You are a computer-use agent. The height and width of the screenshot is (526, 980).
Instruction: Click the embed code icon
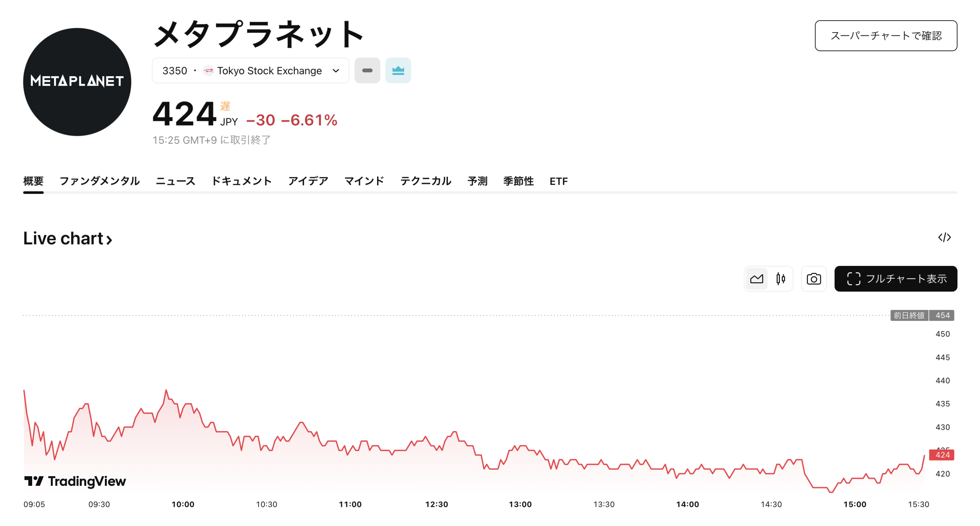click(x=944, y=237)
